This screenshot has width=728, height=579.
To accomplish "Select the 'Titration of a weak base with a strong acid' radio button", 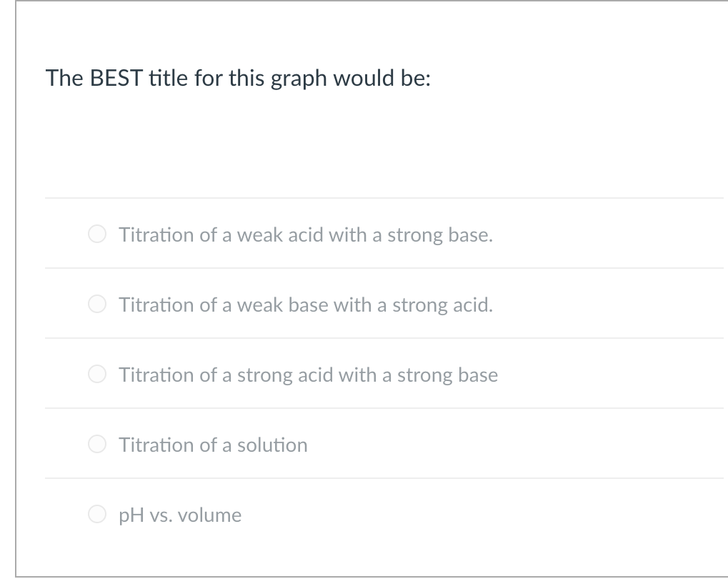I will pos(97,304).
